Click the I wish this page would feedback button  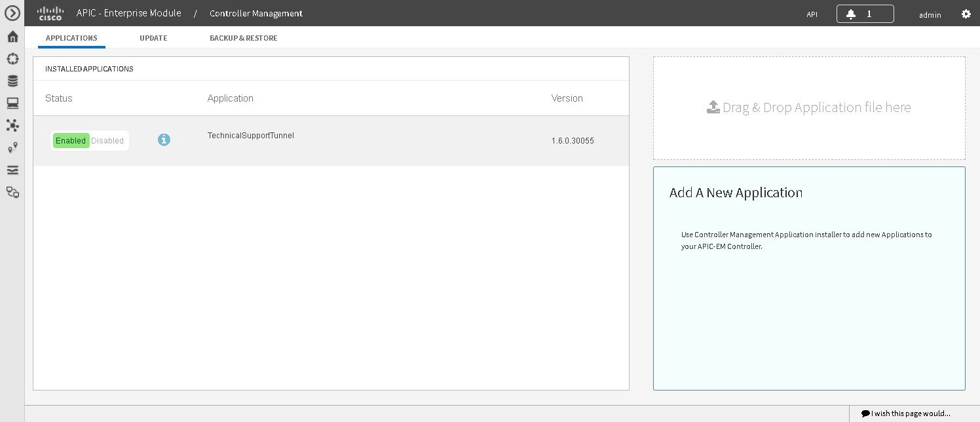906,413
